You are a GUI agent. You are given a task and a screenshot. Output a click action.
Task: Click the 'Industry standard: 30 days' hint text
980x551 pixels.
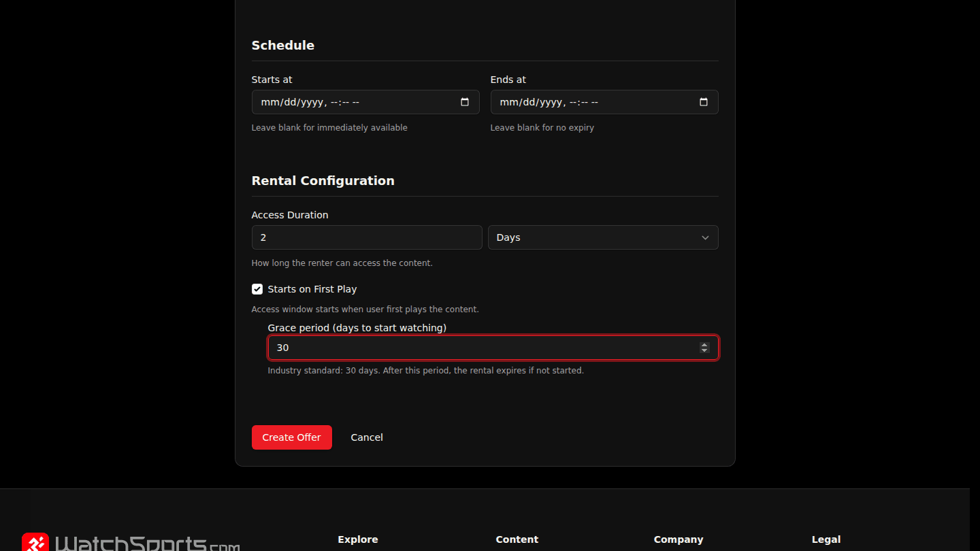[426, 371]
